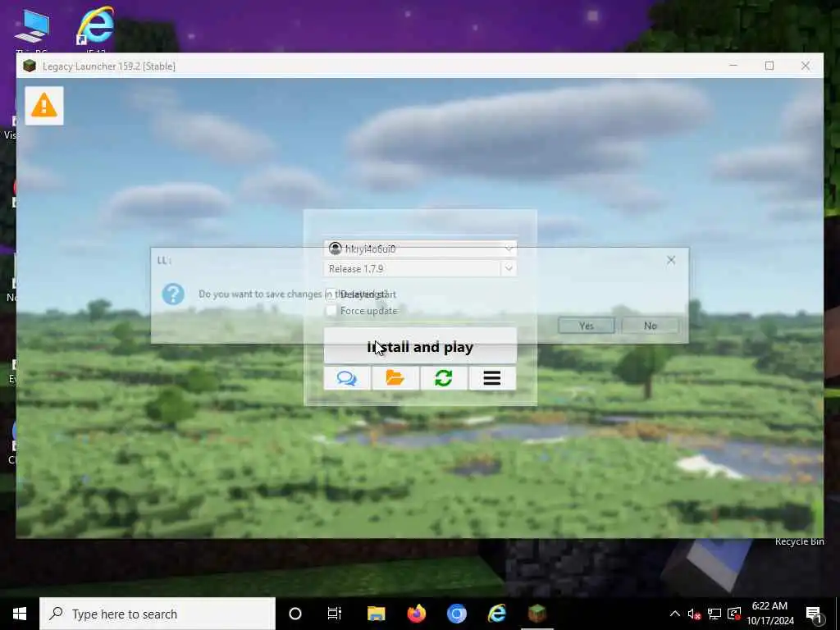Open File Explorer from the taskbar

pos(376,614)
